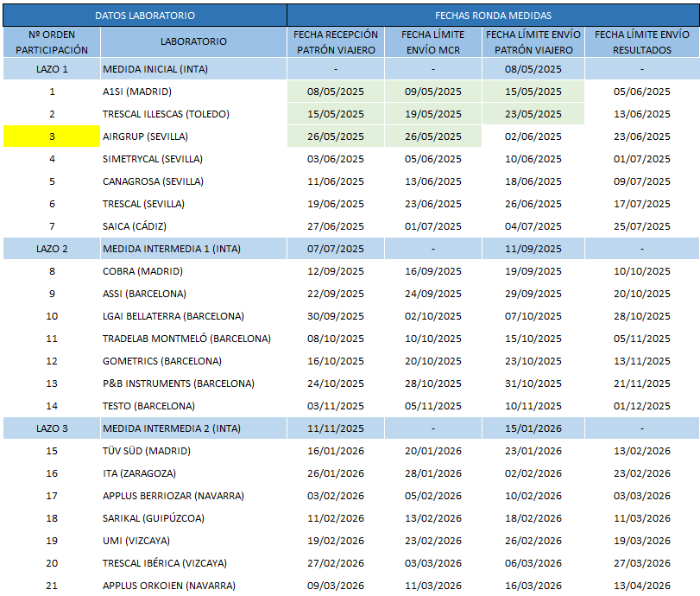The image size is (700, 596).
Task: Select the FECHAS RONDA MEDIDAS header cell
Action: tap(493, 16)
